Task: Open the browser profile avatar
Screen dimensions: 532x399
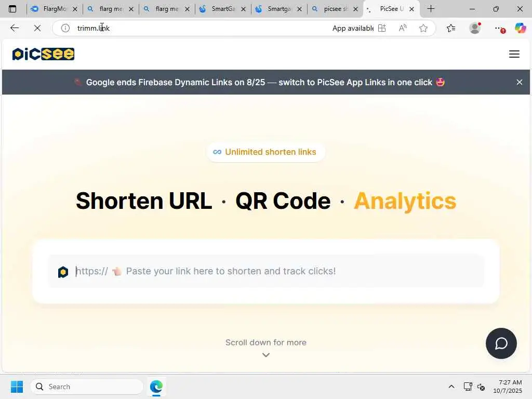Action: point(475,28)
